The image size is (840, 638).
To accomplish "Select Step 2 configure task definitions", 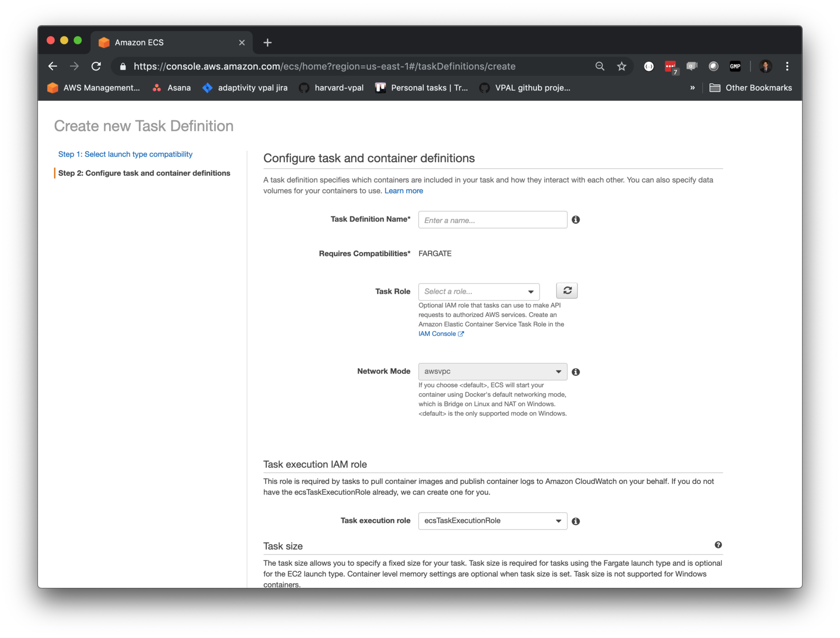I will pyautogui.click(x=144, y=173).
